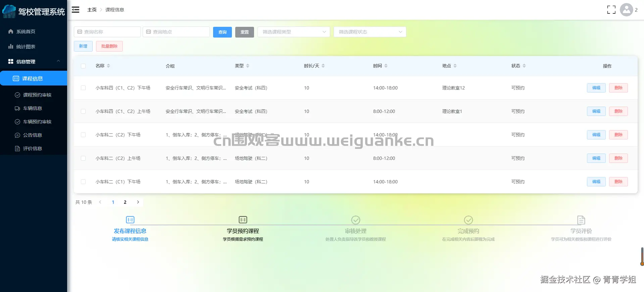Click the 完成预约 step check icon
The width and height of the screenshot is (644, 292).
(468, 220)
